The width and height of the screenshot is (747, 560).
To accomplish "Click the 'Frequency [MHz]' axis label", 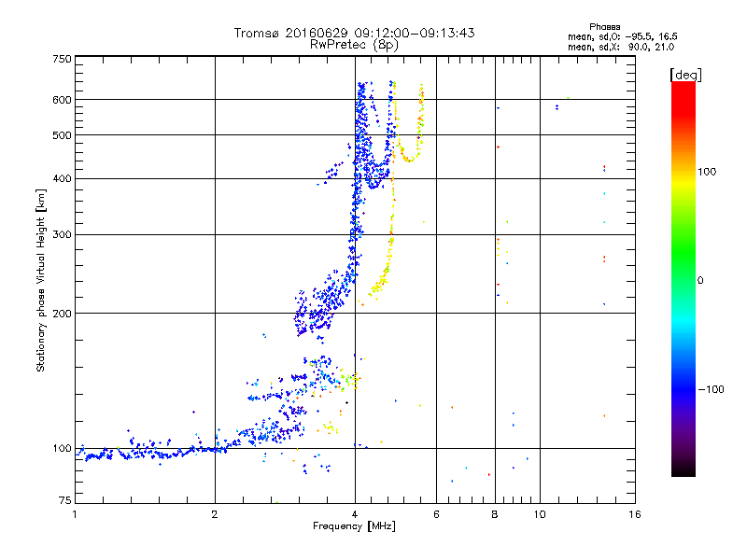I will coord(354,525).
